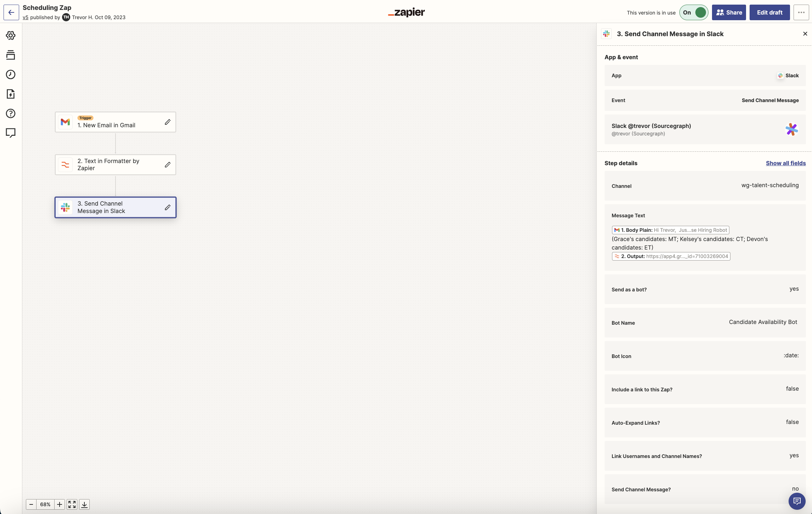Image resolution: width=812 pixels, height=514 pixels.
Task: Fit Zap to view with expand icon
Action: (72, 504)
